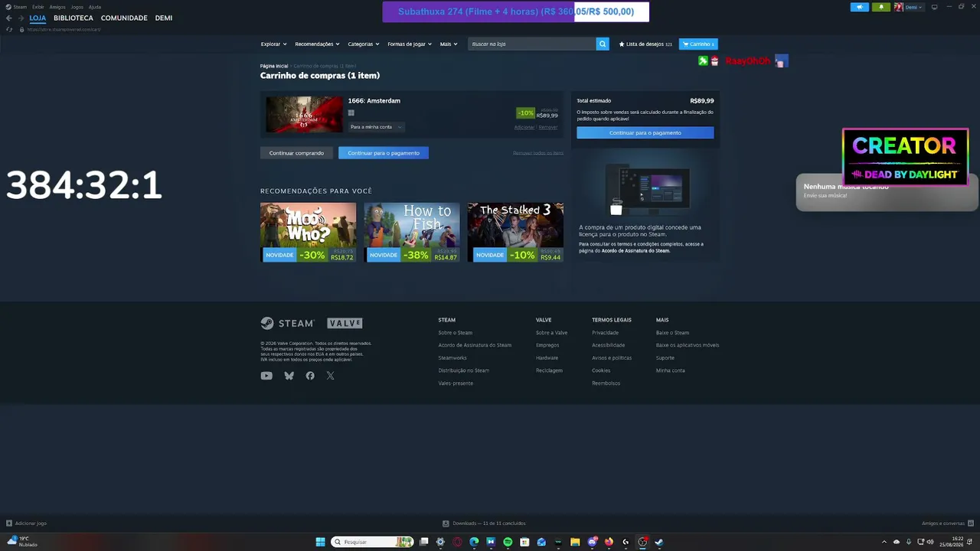Switch to the COMUNIDADE tab
Viewport: 980px width, 551px height.
pyautogui.click(x=124, y=18)
